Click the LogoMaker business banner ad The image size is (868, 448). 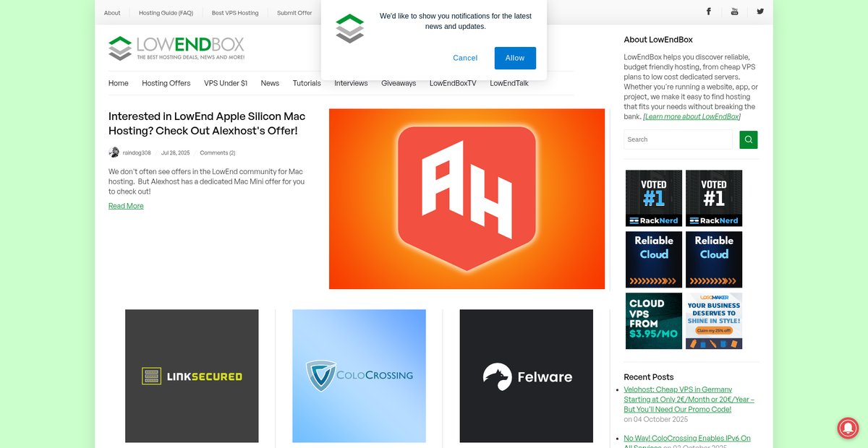(x=714, y=321)
